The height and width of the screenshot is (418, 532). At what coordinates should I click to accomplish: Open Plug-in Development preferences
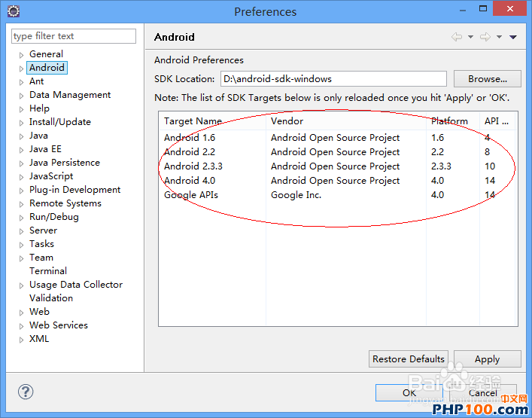(x=74, y=190)
